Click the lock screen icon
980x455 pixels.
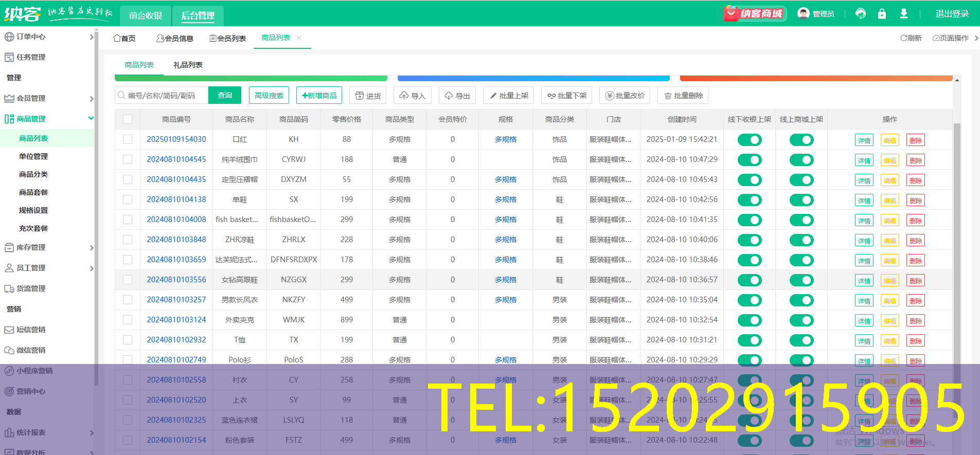(882, 14)
